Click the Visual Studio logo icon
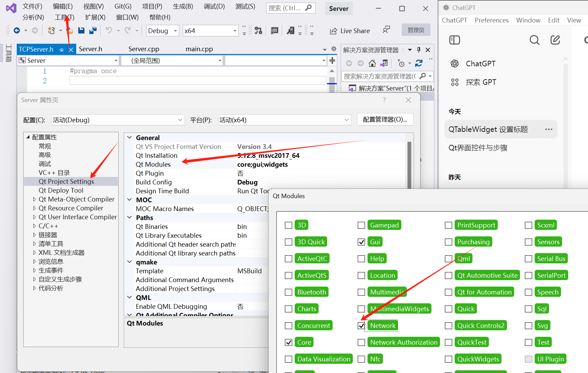588x373 pixels. coord(11,8)
